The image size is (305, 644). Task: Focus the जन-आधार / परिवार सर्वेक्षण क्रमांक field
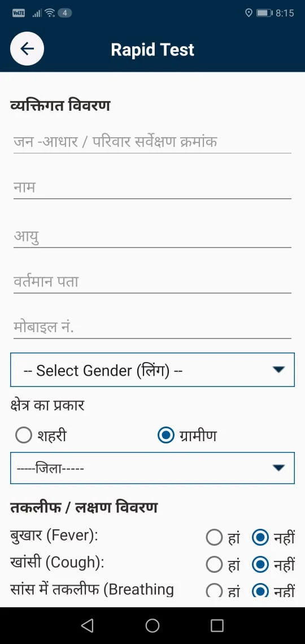coord(152,142)
